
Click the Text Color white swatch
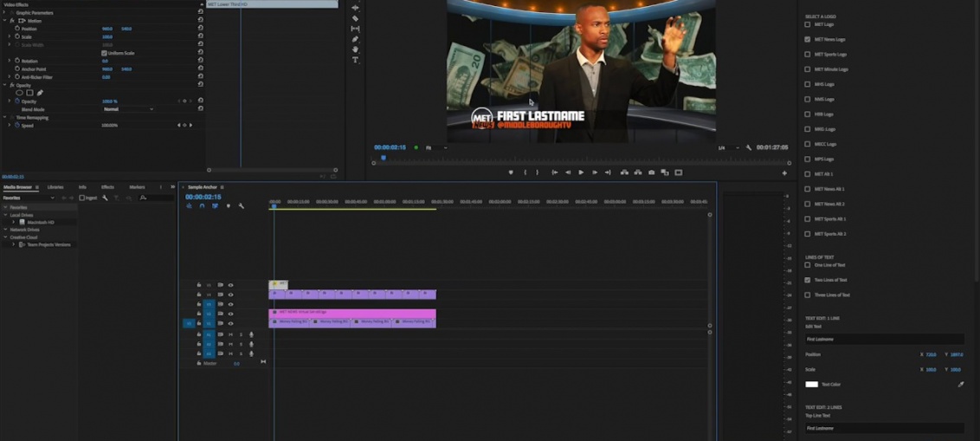(x=811, y=384)
